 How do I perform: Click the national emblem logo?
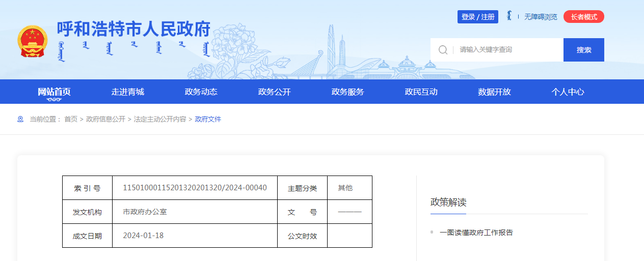[33, 41]
